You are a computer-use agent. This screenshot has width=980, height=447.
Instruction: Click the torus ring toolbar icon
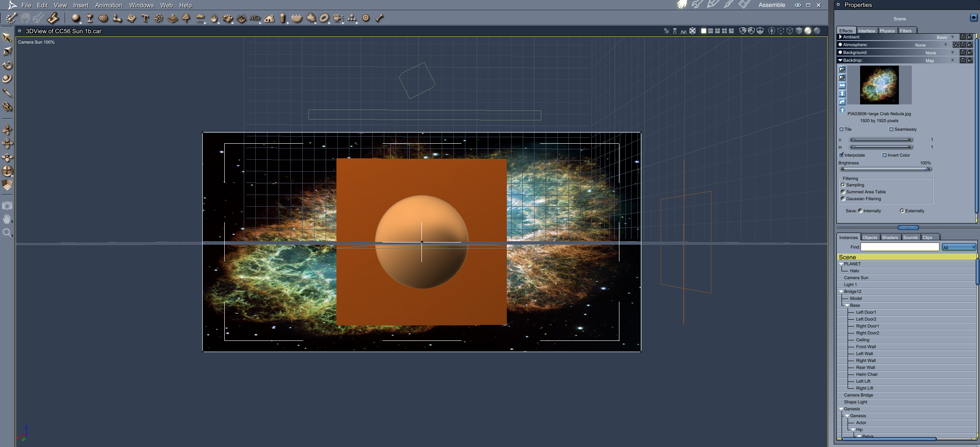(324, 18)
